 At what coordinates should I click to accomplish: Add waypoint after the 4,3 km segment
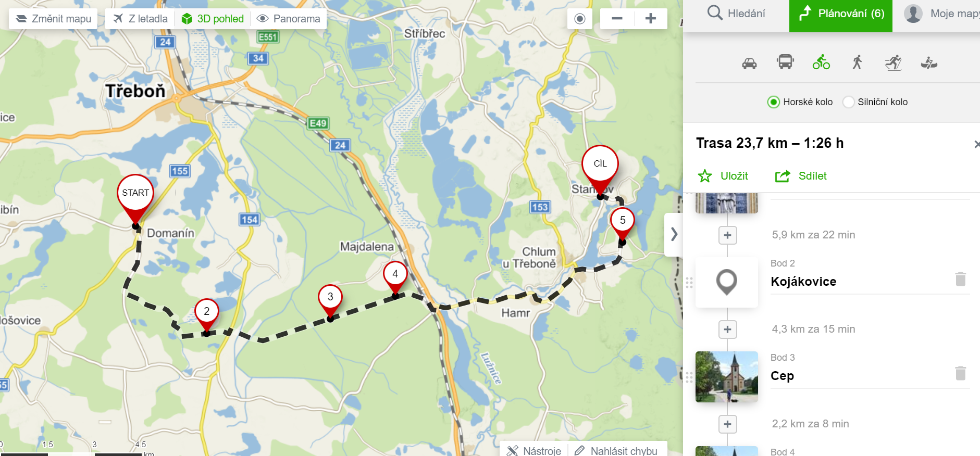coord(727,329)
